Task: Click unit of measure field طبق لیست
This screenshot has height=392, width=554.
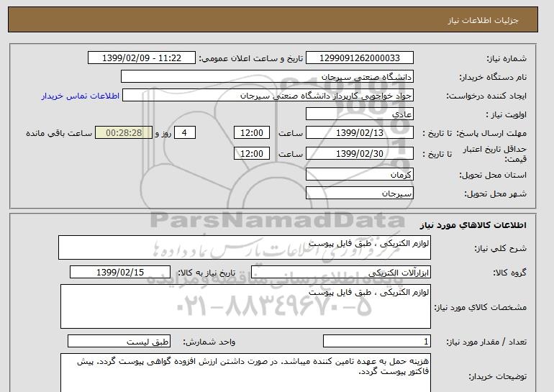Action: [119, 342]
